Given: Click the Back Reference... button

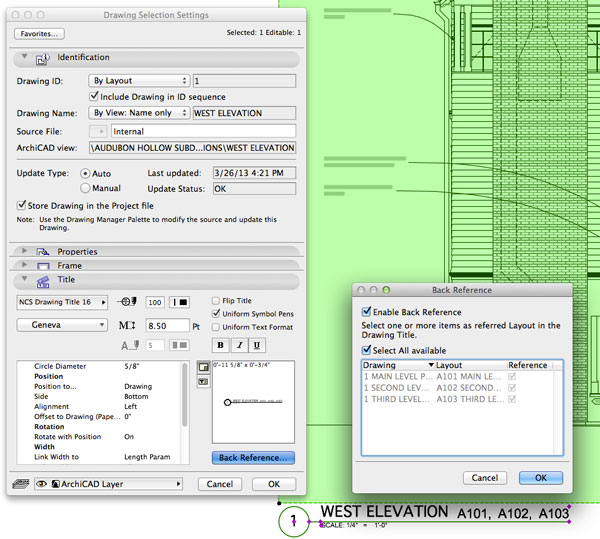Looking at the screenshot, I should tap(253, 457).
